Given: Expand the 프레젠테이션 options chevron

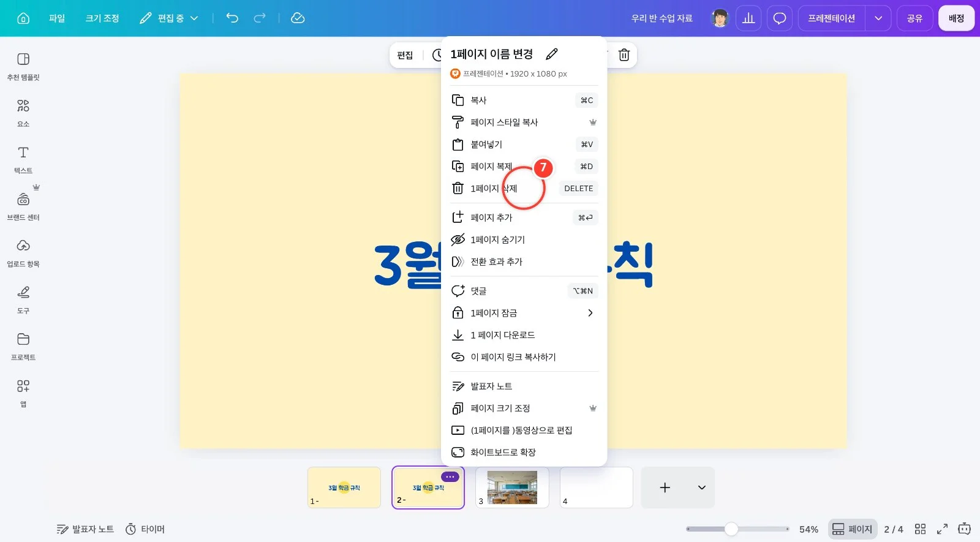Looking at the screenshot, I should click(x=878, y=18).
